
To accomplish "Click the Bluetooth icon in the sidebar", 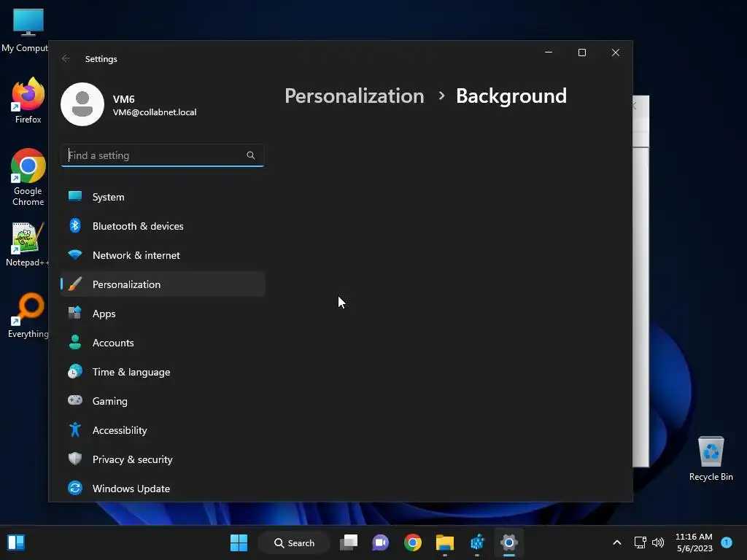I will [x=75, y=226].
